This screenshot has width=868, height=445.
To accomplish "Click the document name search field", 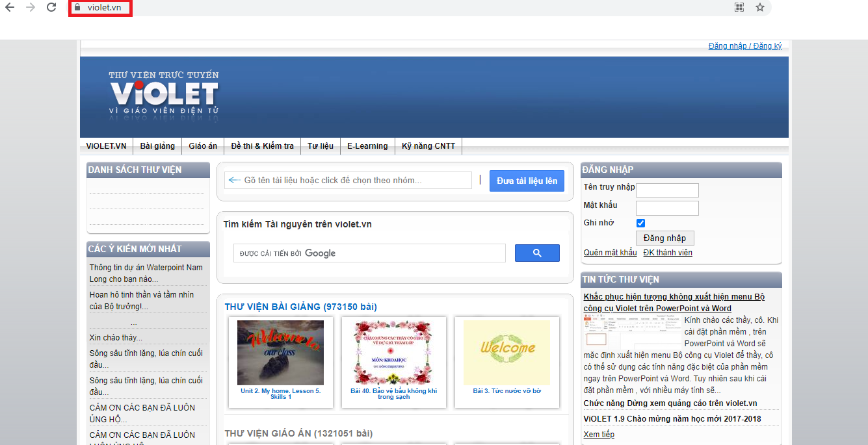I will (348, 181).
